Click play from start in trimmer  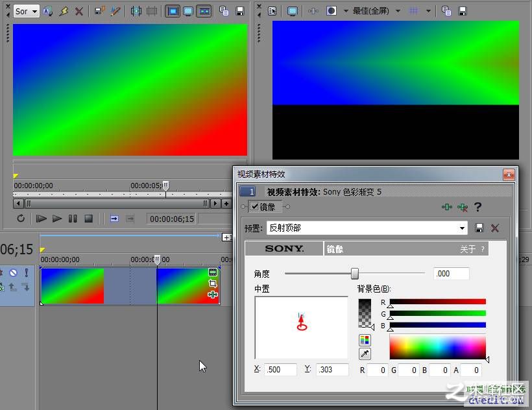41,219
